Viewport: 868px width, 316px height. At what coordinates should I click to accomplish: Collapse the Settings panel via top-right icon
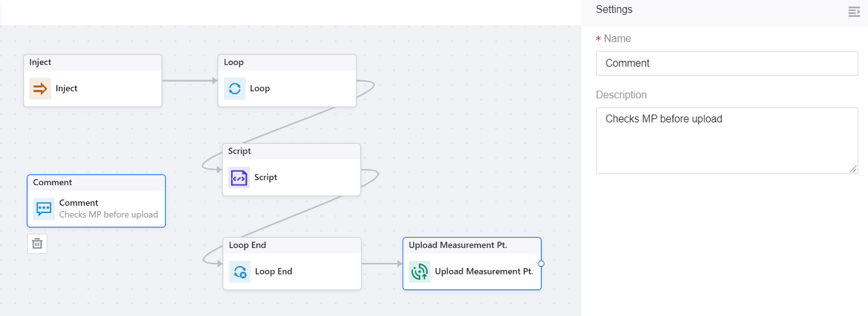point(854,12)
